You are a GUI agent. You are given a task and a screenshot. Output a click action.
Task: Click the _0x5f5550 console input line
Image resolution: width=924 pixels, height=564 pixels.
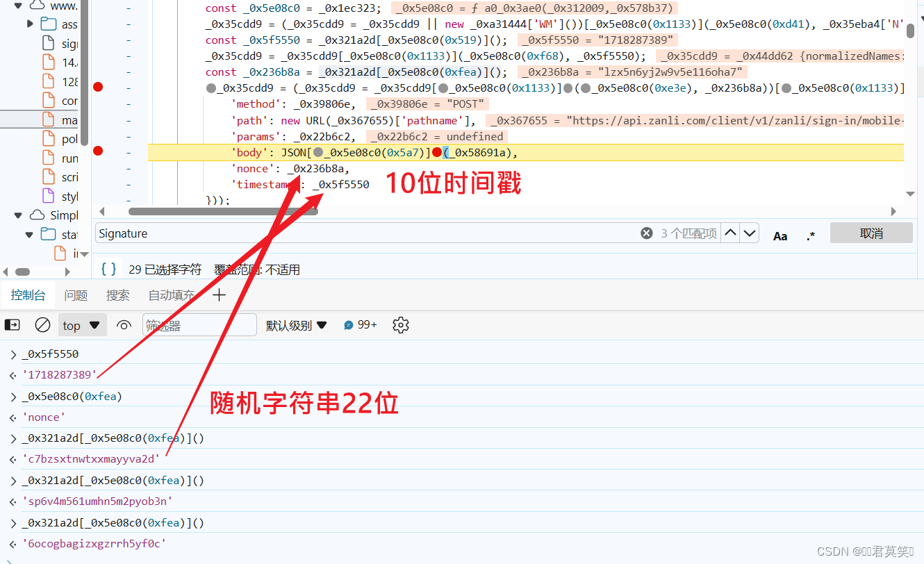[50, 354]
